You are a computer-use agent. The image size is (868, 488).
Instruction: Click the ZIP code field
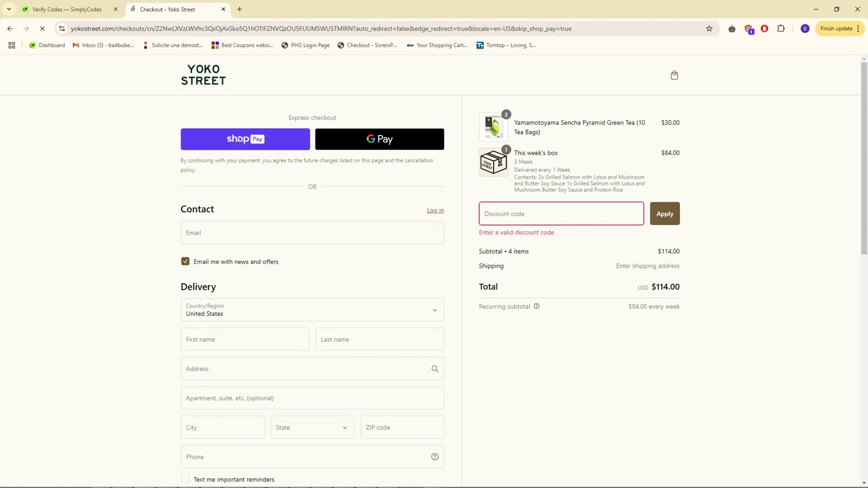point(402,427)
